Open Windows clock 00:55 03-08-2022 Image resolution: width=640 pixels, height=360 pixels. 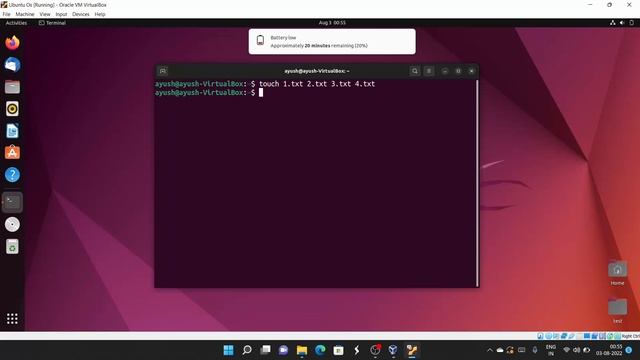point(609,350)
